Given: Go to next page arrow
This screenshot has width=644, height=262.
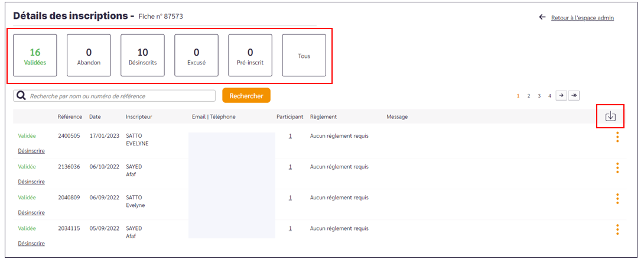Looking at the screenshot, I should pos(561,95).
